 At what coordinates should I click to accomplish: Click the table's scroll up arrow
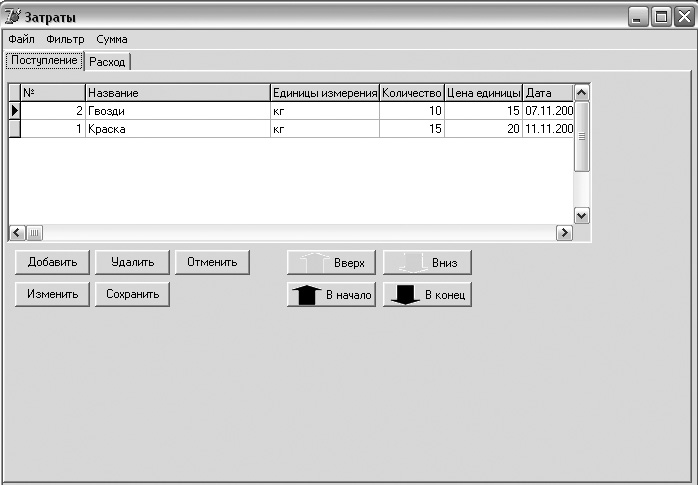(x=581, y=93)
